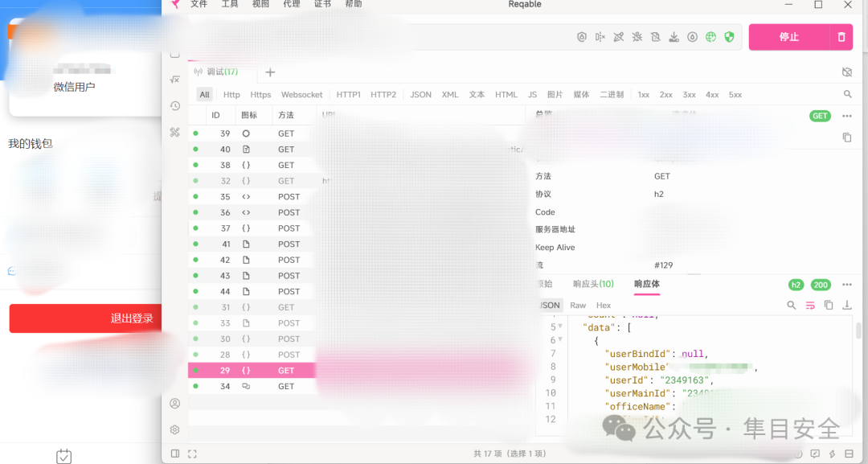Viewport: 868px width, 464px height.
Task: Toggle the crossed-out pen rewrite icon
Action: pyautogui.click(x=619, y=37)
